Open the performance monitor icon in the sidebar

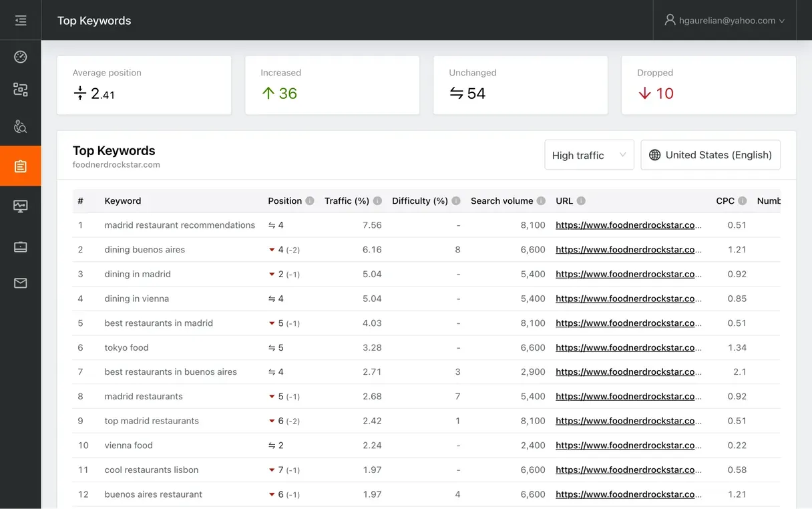21,206
